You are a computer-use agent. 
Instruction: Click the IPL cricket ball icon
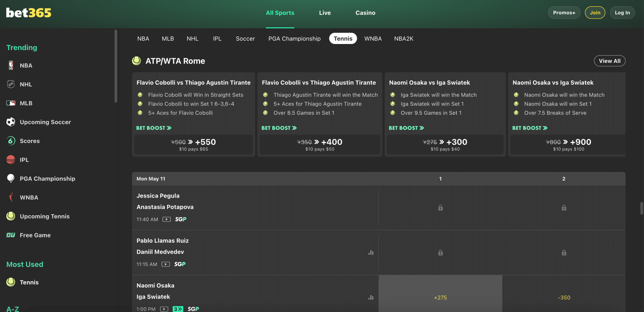[11, 160]
